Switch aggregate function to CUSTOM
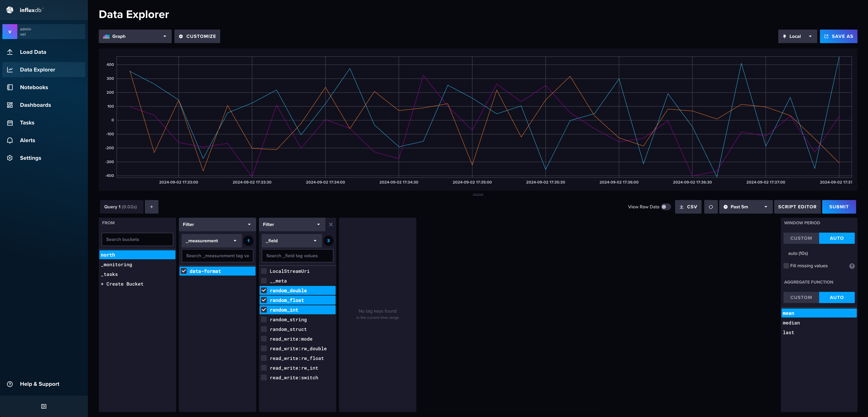This screenshot has height=417, width=868. click(801, 297)
